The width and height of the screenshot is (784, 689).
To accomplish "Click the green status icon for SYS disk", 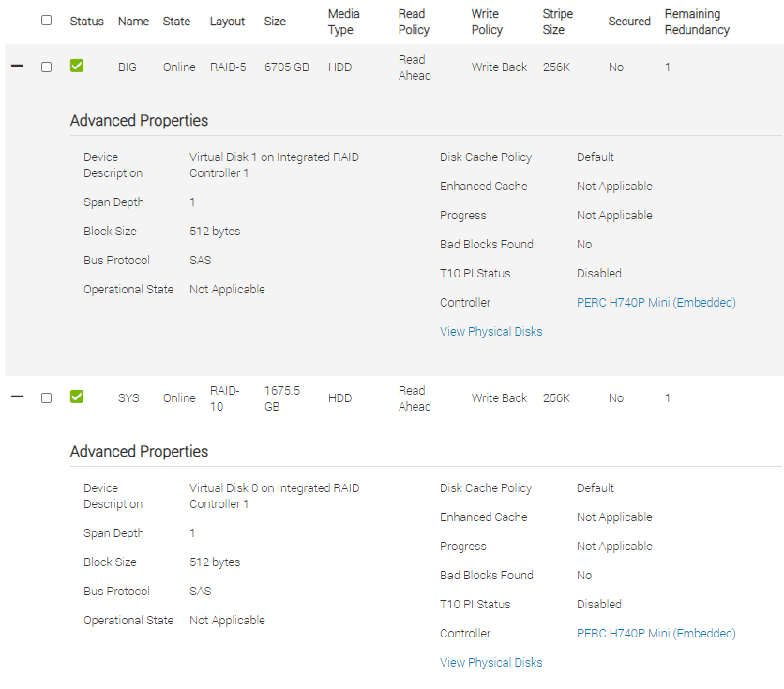I will pos(77,397).
